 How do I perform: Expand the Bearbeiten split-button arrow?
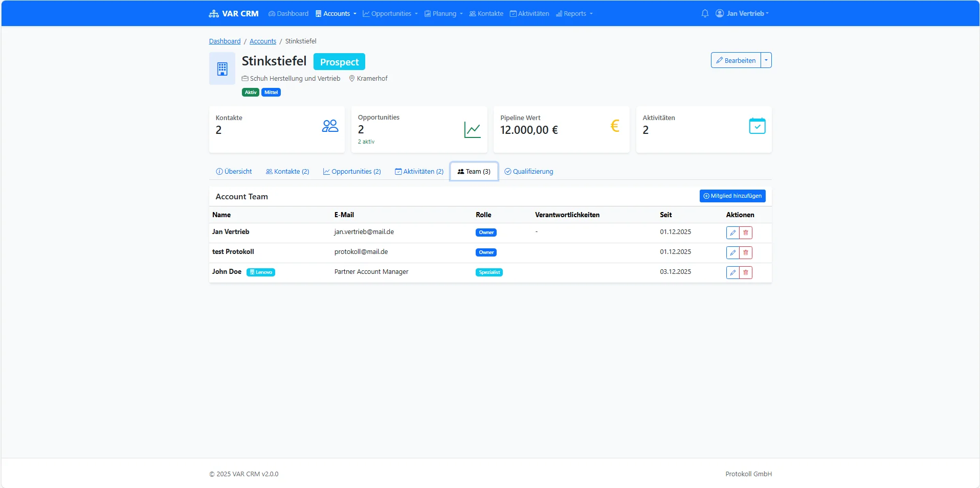766,60
